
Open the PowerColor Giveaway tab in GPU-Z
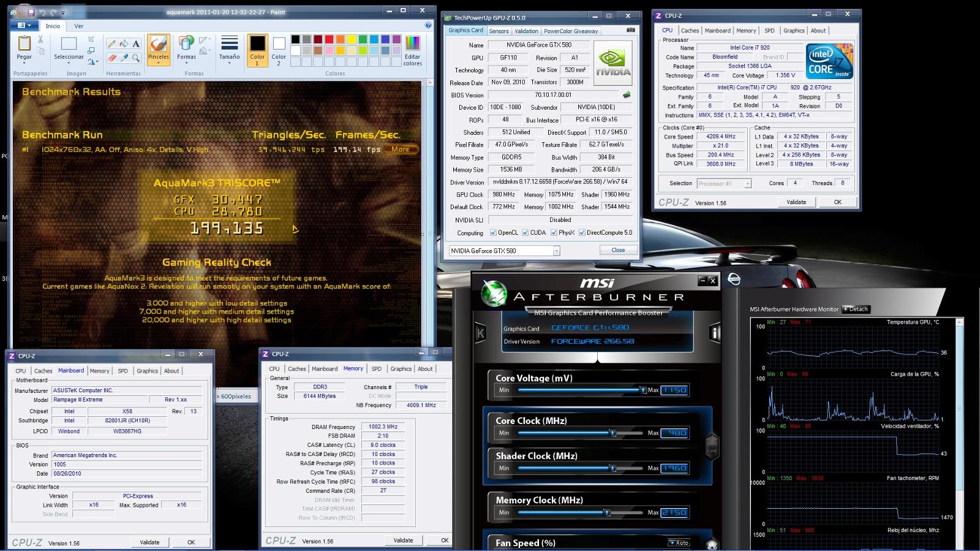point(571,31)
